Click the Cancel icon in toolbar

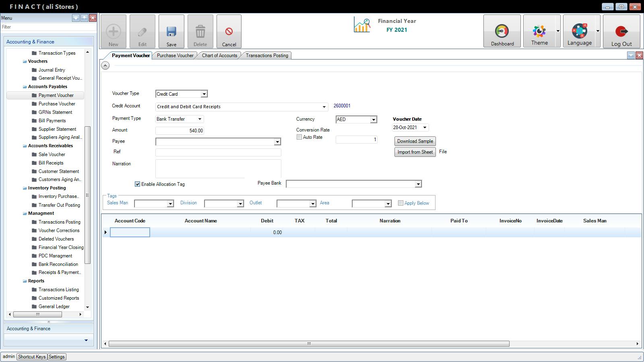pyautogui.click(x=229, y=32)
